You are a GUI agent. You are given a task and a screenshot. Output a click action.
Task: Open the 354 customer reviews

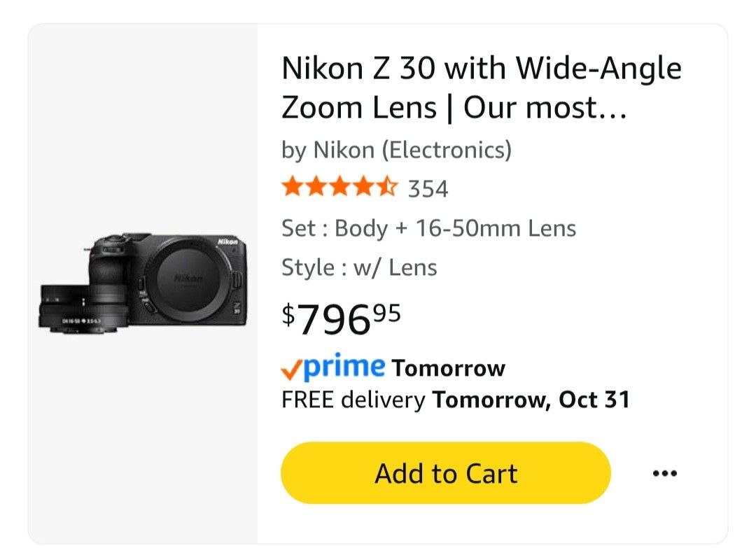pyautogui.click(x=428, y=187)
